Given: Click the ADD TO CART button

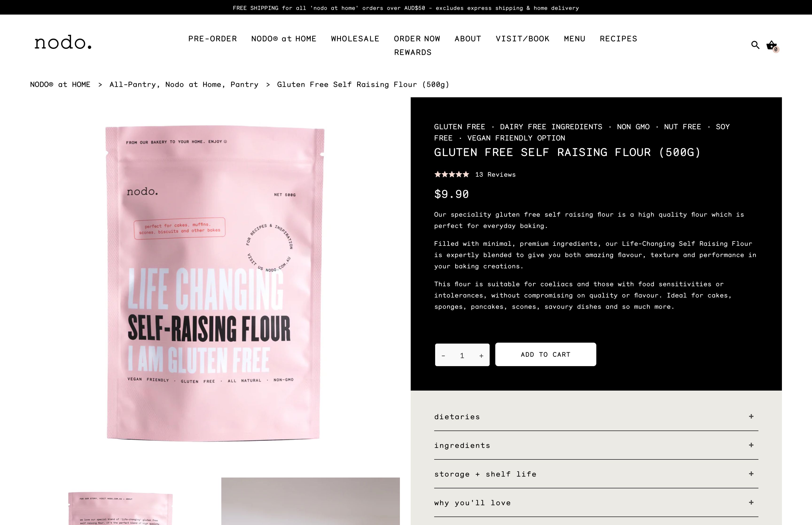Looking at the screenshot, I should pos(546,355).
